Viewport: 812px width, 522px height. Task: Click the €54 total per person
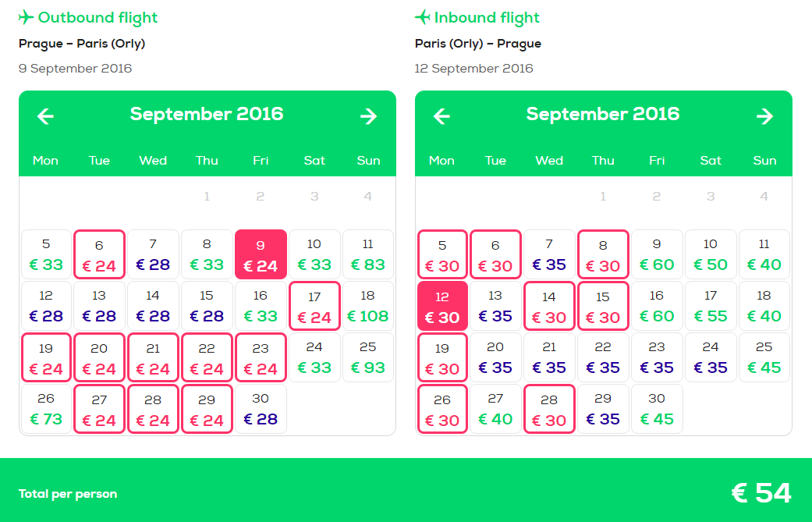(x=761, y=493)
